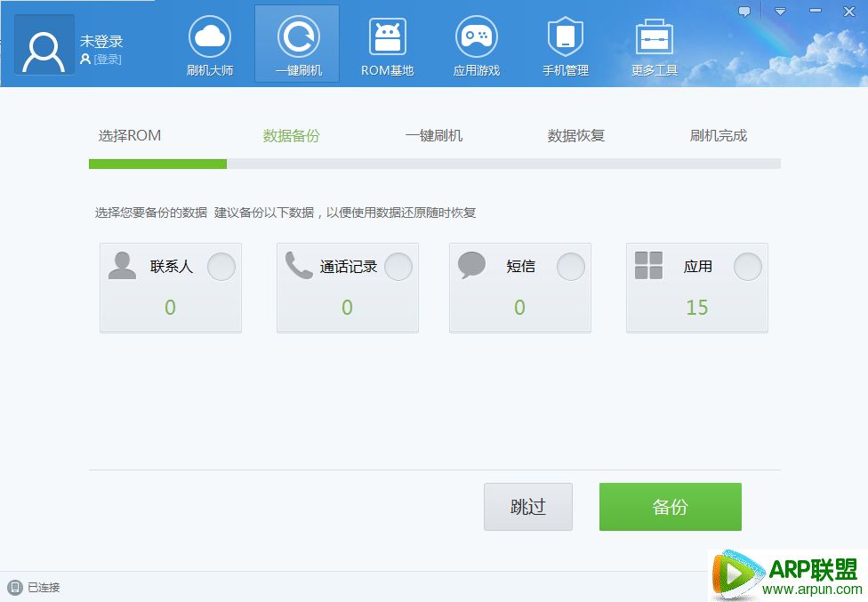Click the [登录] login link
Viewport: 868px width, 602px height.
[107, 60]
